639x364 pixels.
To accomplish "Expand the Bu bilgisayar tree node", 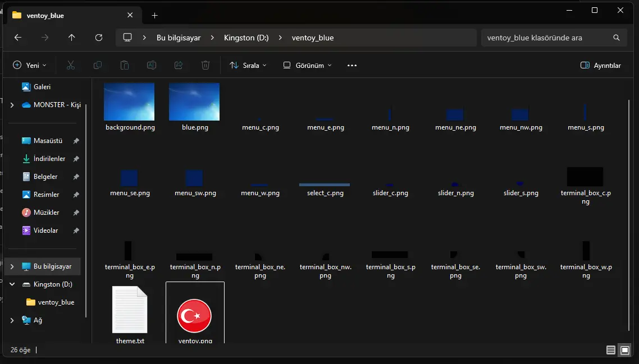I will 12,266.
